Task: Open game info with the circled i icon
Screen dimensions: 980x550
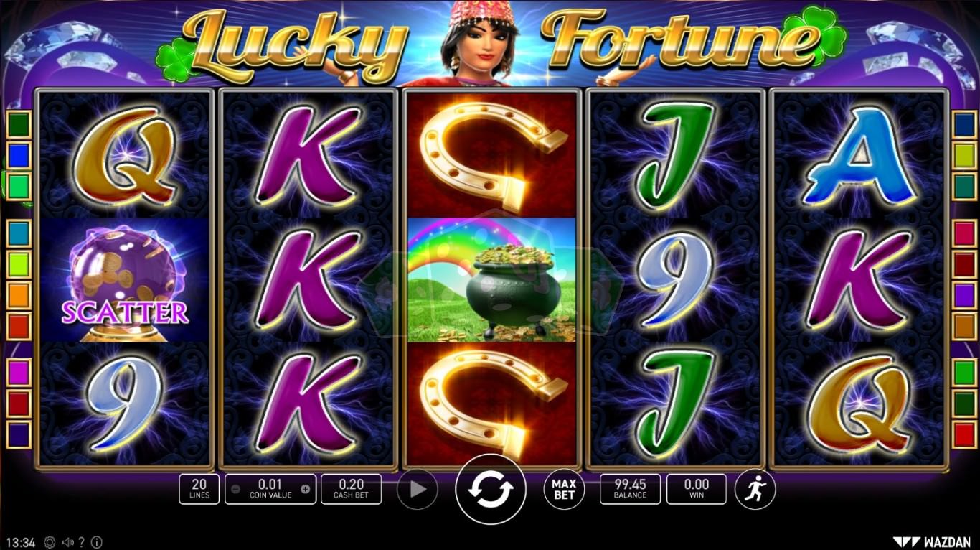Action: tap(97, 542)
